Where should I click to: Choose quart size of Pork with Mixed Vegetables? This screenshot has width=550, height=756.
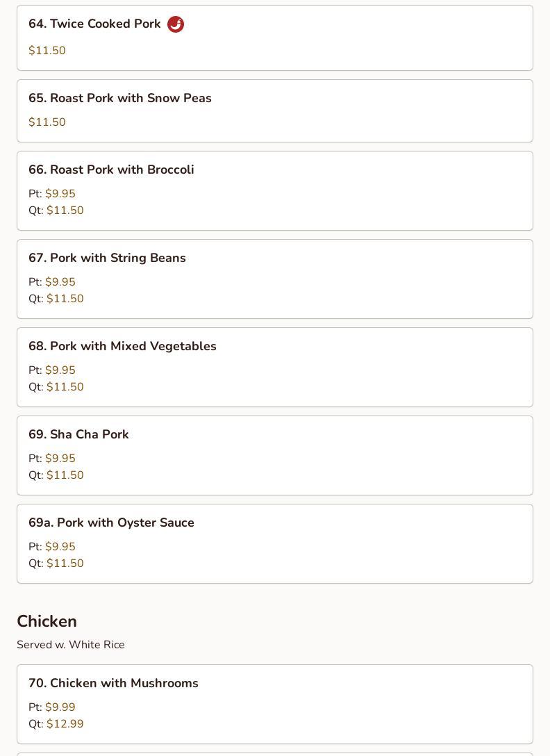(65, 387)
